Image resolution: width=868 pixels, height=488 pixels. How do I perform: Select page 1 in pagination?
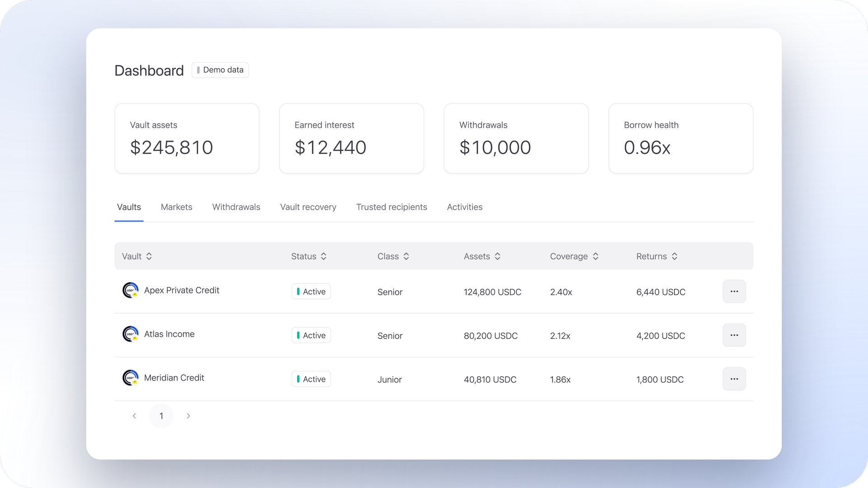[161, 416]
